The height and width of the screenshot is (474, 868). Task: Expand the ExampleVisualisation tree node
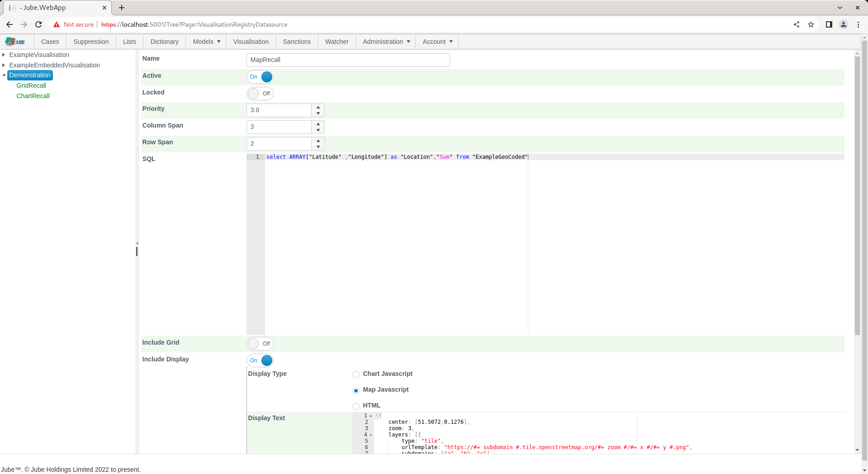4,55
